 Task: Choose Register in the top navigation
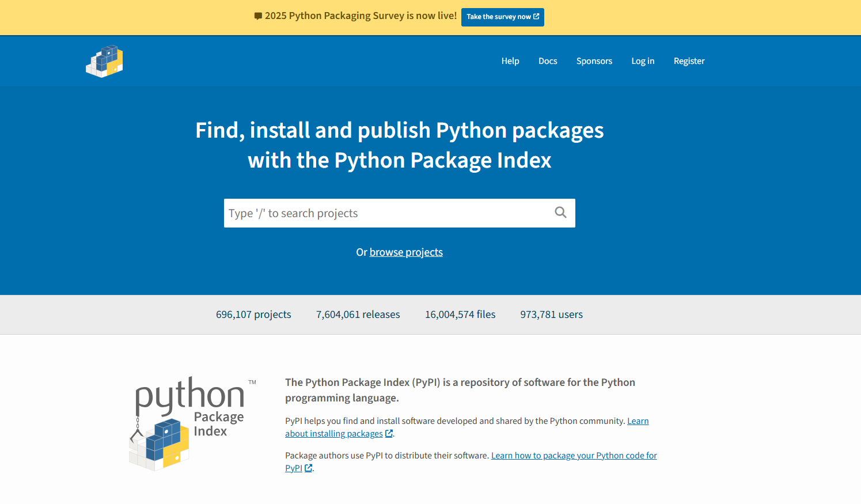(x=689, y=61)
